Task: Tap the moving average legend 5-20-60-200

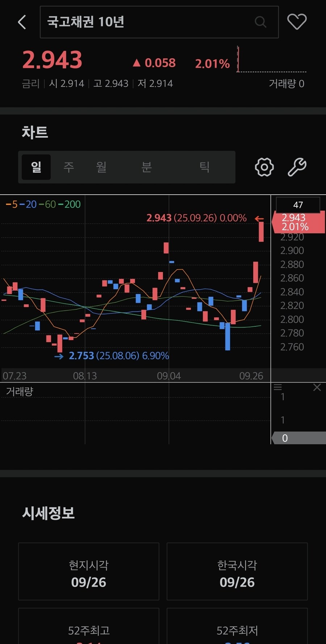Action: (x=43, y=205)
